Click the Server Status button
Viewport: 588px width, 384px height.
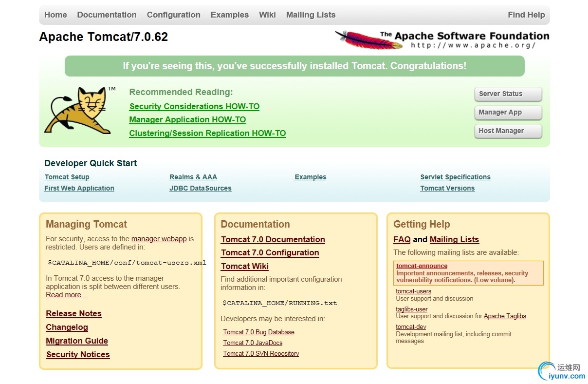(508, 94)
